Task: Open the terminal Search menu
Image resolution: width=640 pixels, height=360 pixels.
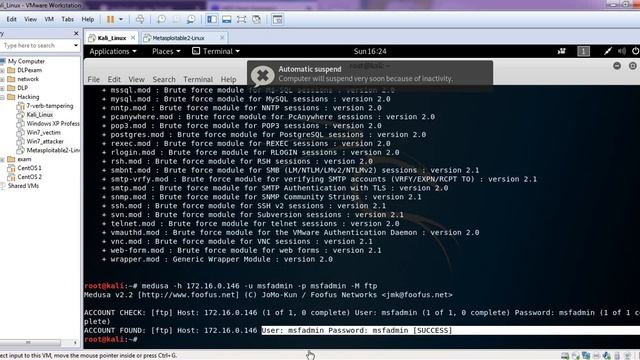Action: point(164,79)
